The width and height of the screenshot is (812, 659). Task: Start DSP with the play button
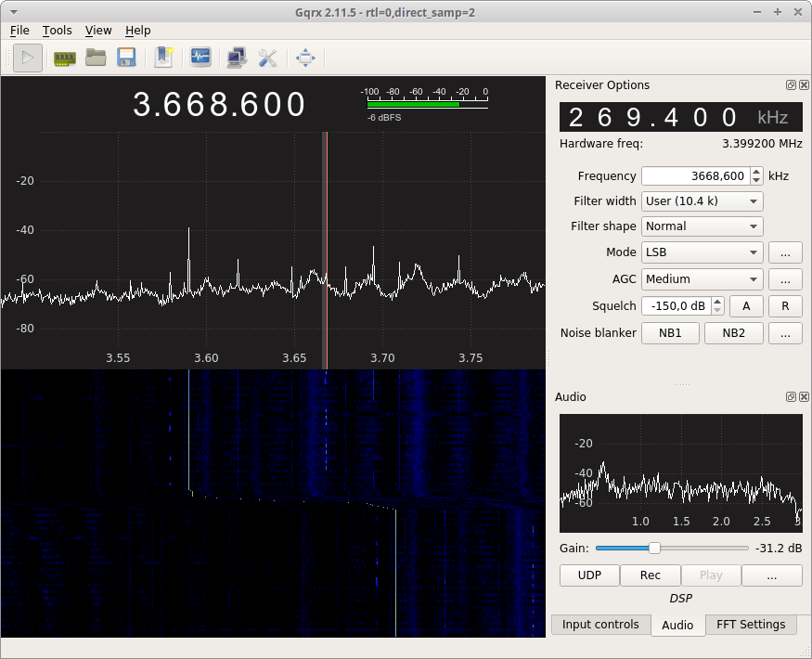28,58
